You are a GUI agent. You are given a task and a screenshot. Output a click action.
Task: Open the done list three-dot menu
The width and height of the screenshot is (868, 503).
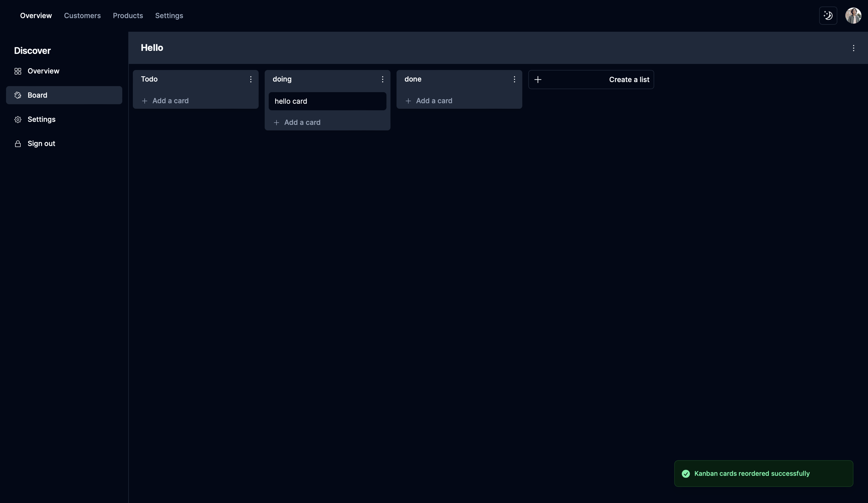click(x=514, y=79)
